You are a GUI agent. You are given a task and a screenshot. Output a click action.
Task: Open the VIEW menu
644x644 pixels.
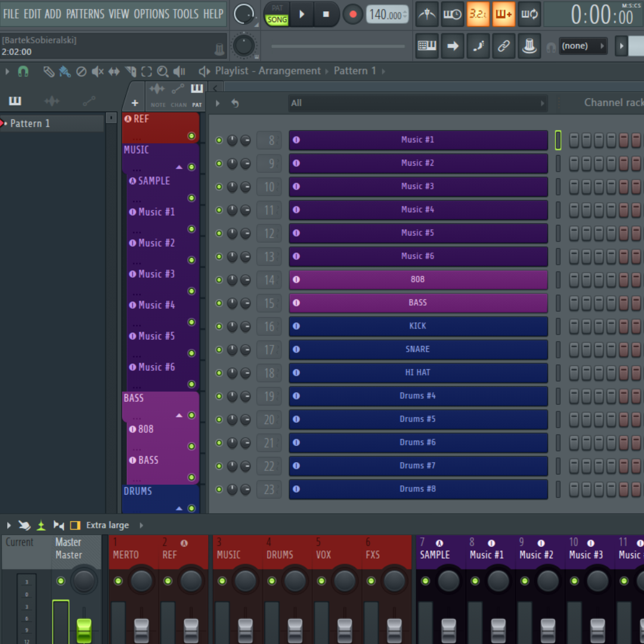(119, 14)
